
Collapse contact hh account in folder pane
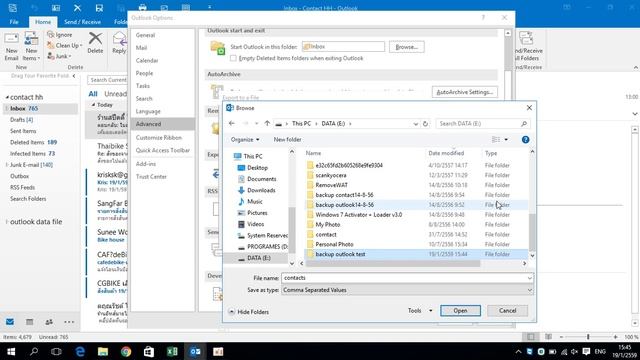(x=7, y=97)
